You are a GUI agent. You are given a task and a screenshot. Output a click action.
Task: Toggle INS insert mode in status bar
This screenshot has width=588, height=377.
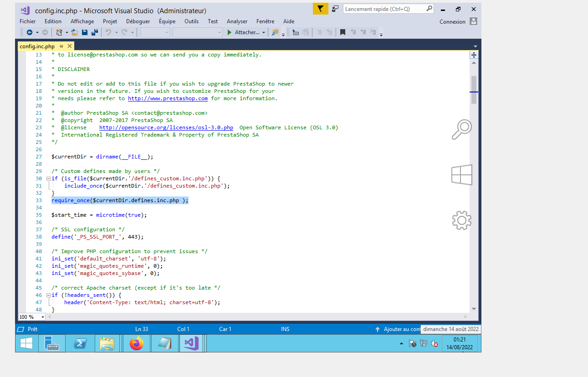[x=285, y=329]
